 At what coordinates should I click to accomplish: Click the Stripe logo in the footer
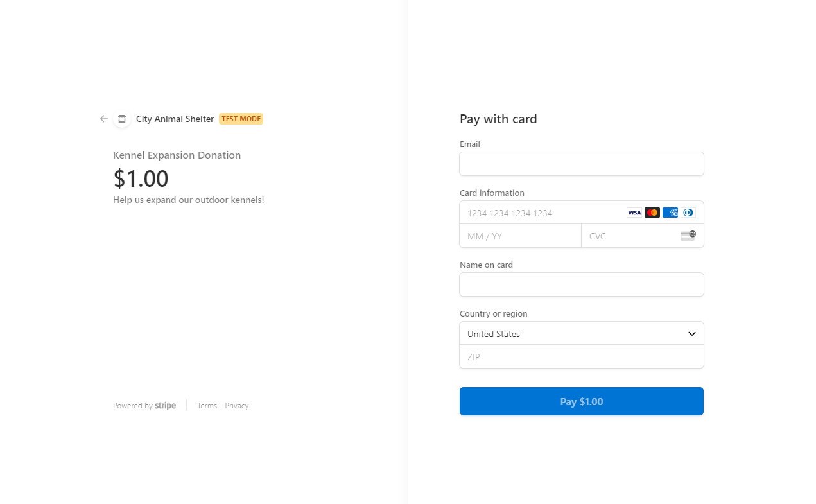coord(165,406)
